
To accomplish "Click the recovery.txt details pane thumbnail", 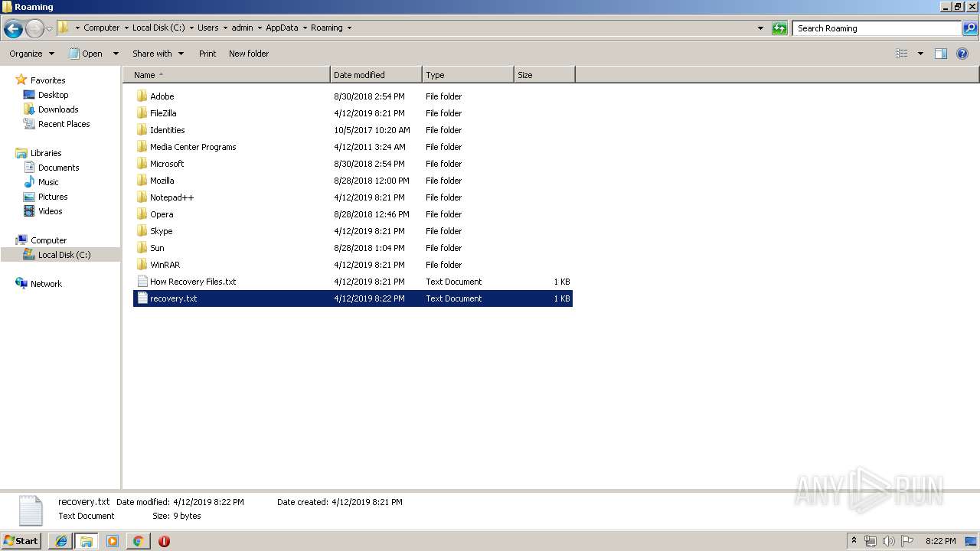I will 30,510.
